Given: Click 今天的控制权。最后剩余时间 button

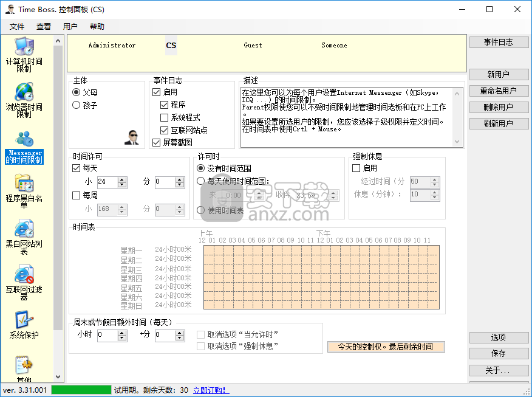Looking at the screenshot, I should click(386, 347).
